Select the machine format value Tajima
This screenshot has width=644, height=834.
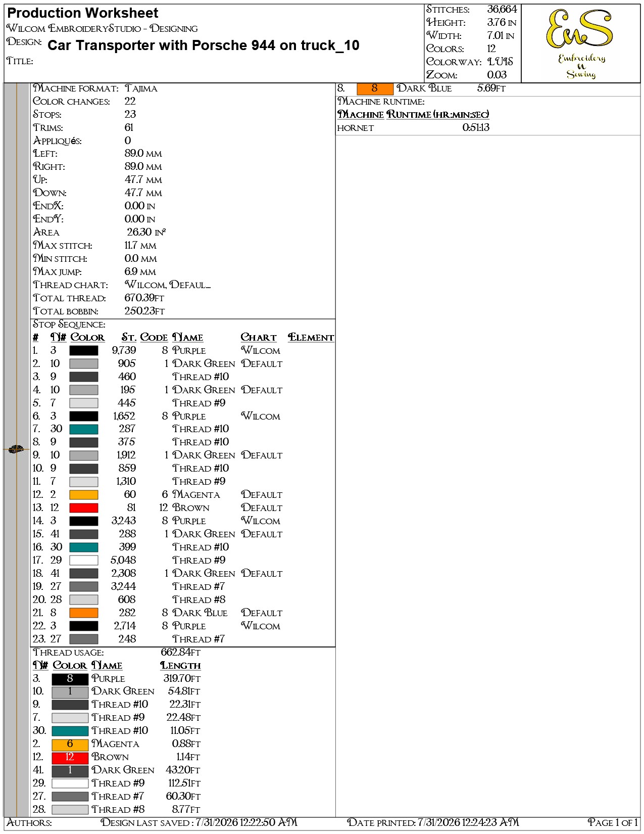pos(141,88)
